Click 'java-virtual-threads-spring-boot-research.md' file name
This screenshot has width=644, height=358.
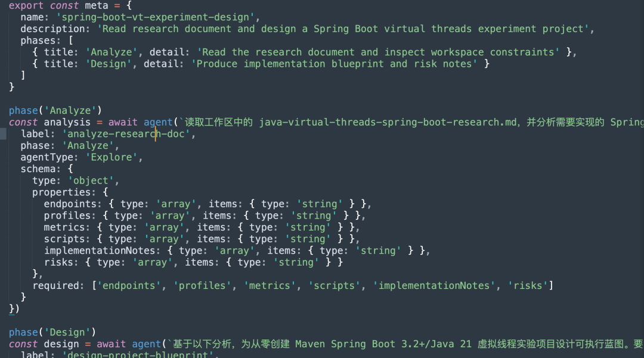click(388, 122)
